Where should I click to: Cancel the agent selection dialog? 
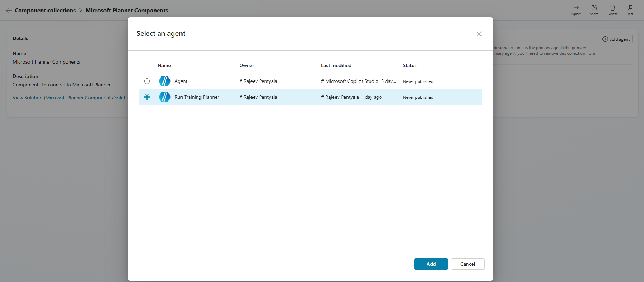tap(467, 264)
